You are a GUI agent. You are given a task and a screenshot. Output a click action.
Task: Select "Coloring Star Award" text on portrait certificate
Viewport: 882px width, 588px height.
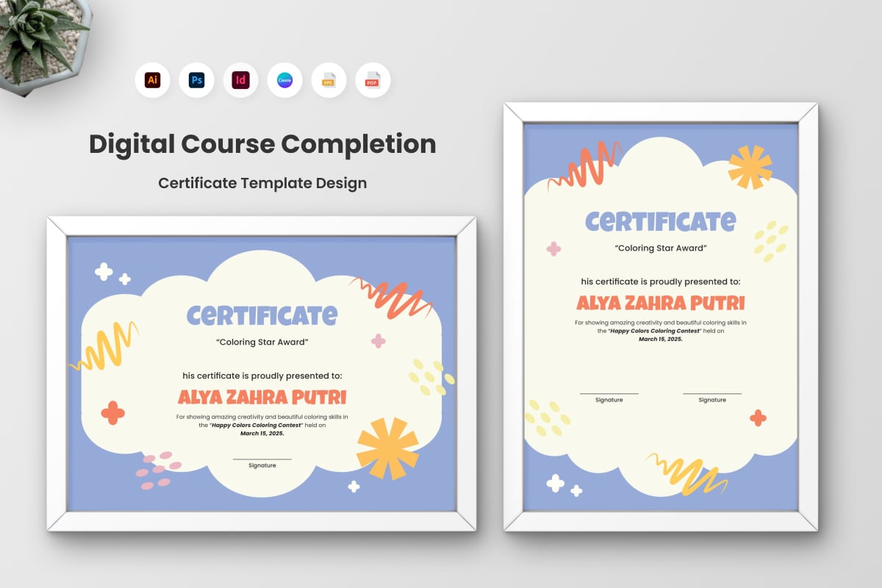[x=660, y=248]
